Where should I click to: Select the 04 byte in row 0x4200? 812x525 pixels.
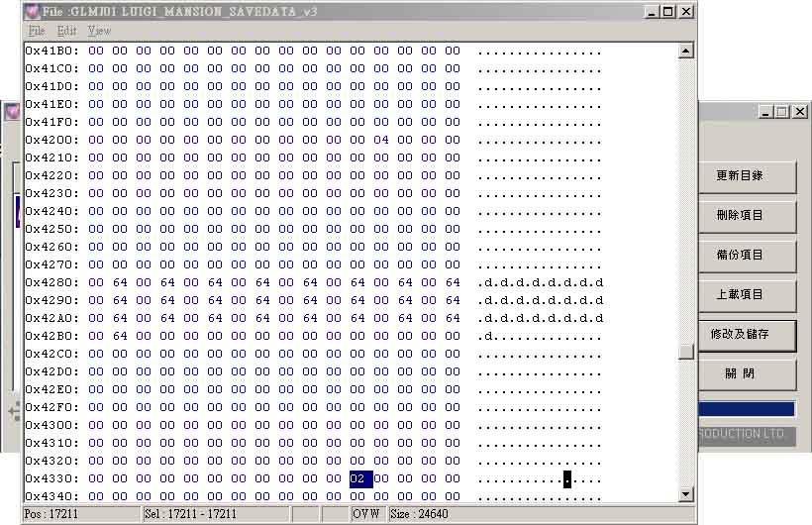(381, 140)
